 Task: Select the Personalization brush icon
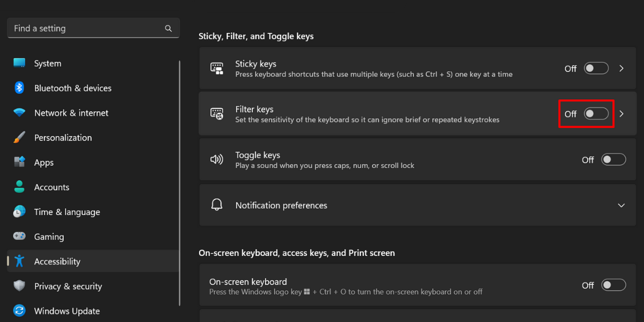[18, 137]
